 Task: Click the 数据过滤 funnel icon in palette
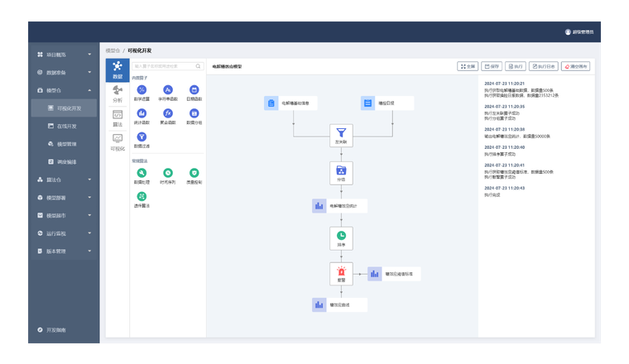pyautogui.click(x=142, y=136)
